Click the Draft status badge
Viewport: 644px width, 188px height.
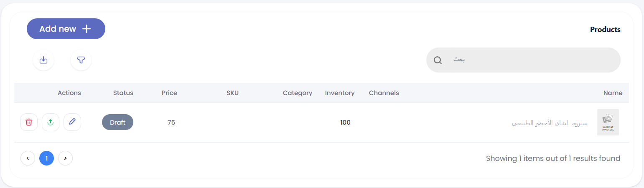tap(117, 122)
